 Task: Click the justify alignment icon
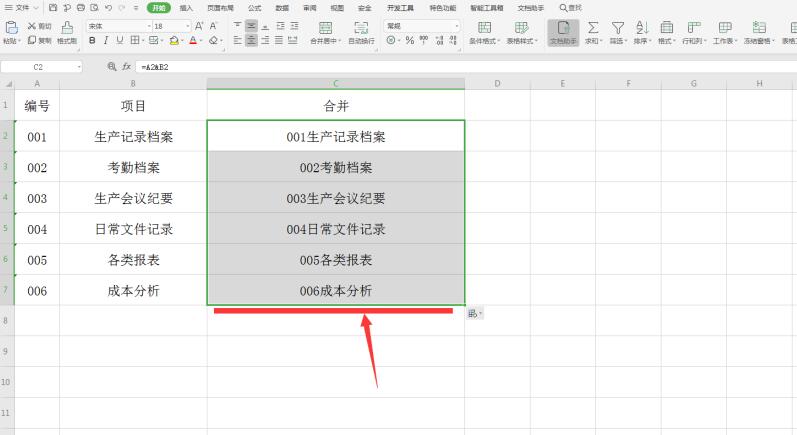(x=279, y=40)
